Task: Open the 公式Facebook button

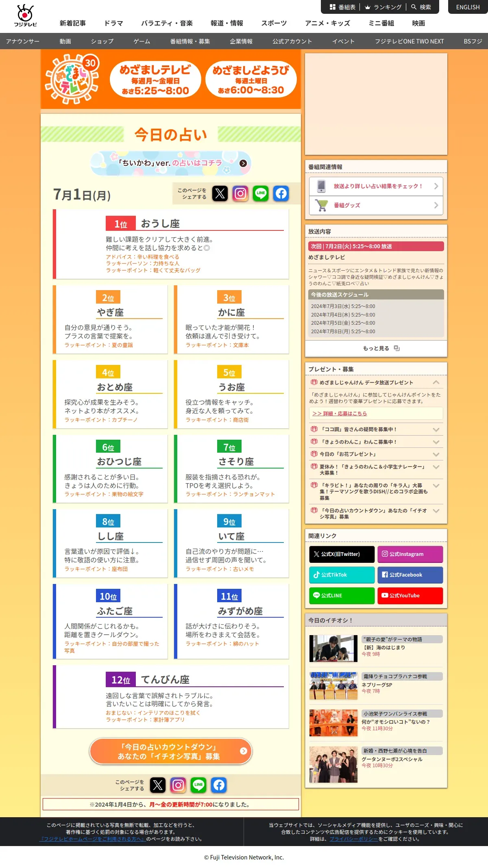Action: tap(410, 575)
